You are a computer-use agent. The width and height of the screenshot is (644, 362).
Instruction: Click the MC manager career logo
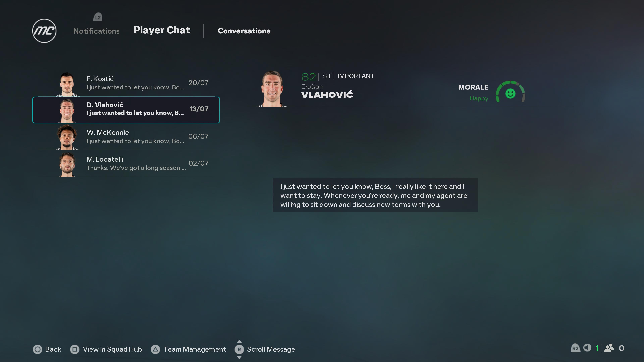(44, 31)
